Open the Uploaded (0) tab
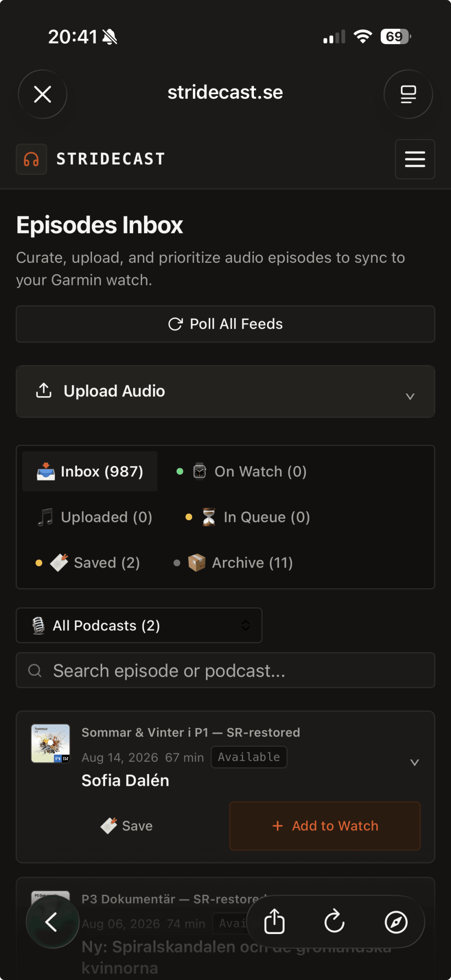The height and width of the screenshot is (980, 451). coord(95,517)
